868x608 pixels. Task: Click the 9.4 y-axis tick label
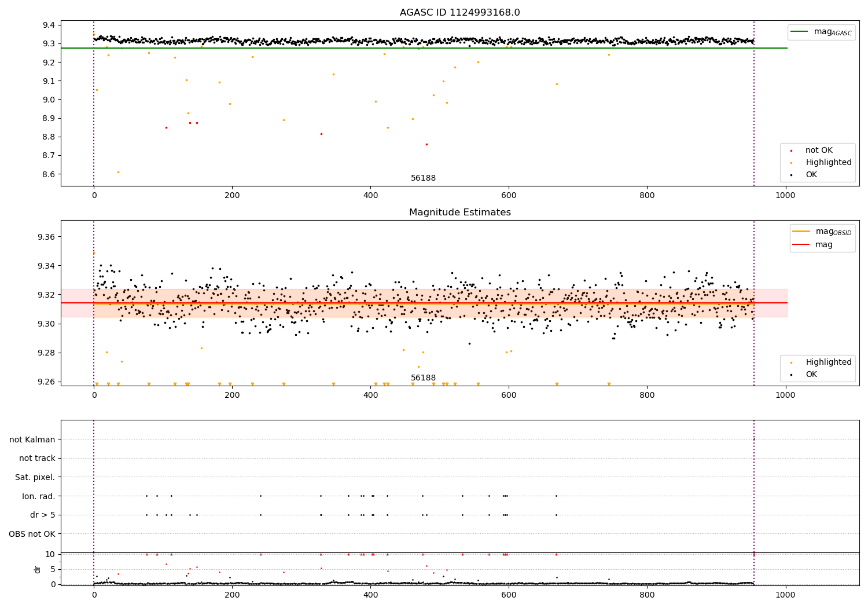[49, 25]
